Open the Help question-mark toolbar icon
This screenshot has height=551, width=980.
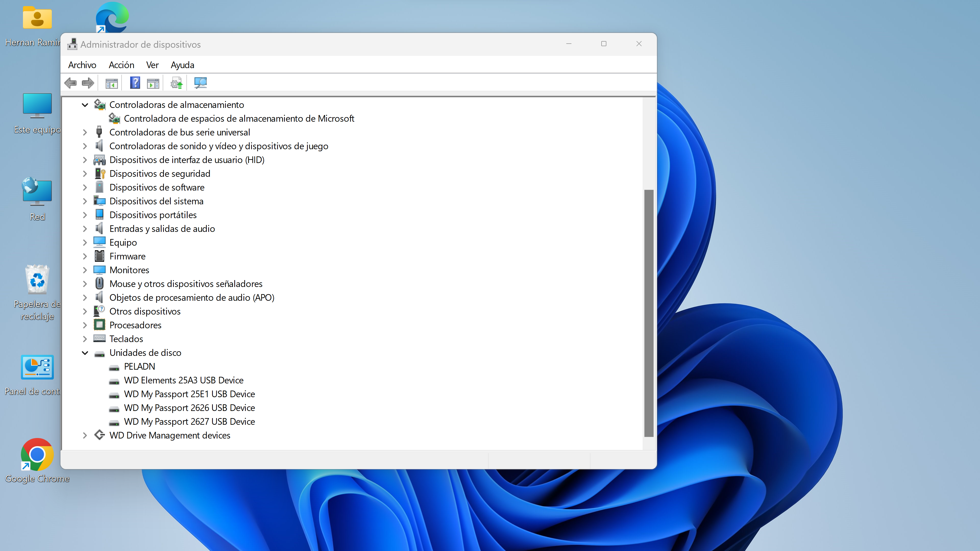tap(135, 83)
